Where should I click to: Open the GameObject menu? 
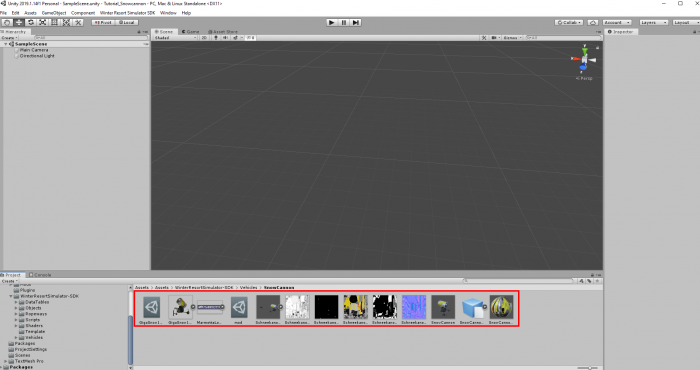click(54, 13)
